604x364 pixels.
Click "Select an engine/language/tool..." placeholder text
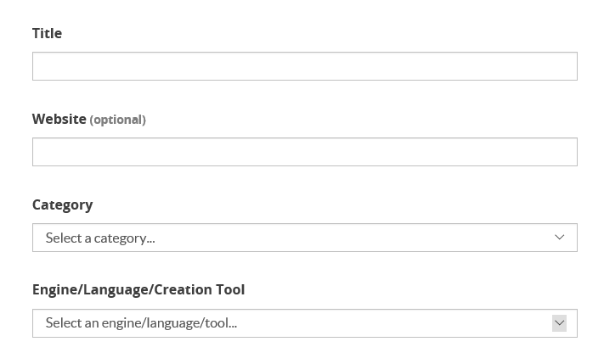tap(141, 323)
